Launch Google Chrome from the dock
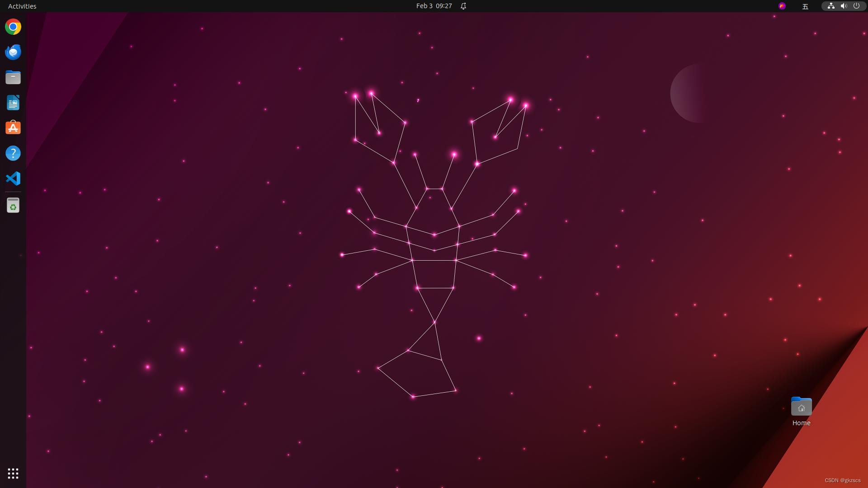868x488 pixels. tap(13, 27)
